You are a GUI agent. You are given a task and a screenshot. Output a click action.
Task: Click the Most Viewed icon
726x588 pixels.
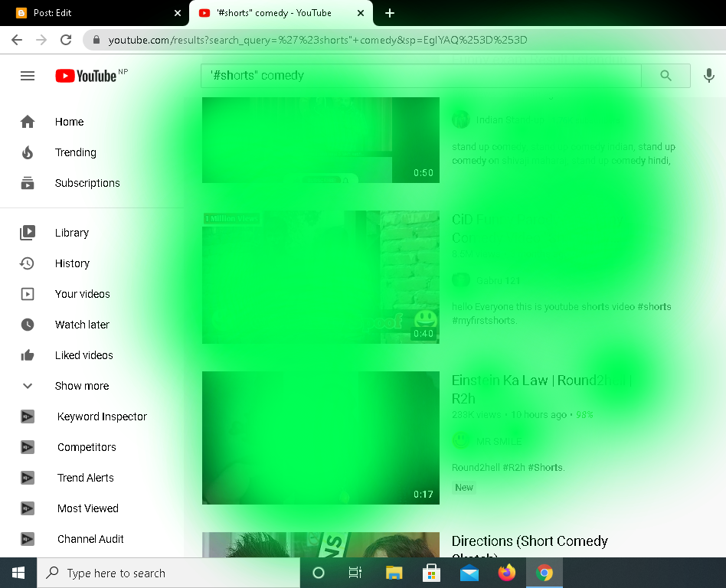tap(28, 508)
